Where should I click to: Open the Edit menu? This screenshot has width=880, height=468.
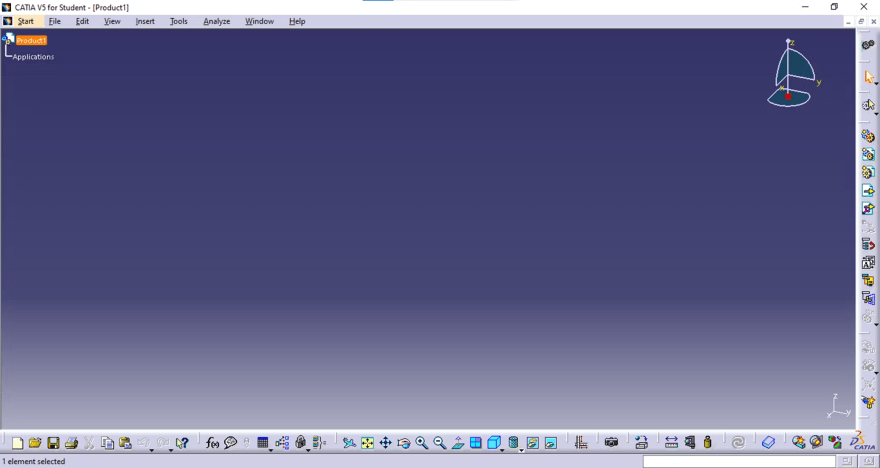[x=82, y=21]
